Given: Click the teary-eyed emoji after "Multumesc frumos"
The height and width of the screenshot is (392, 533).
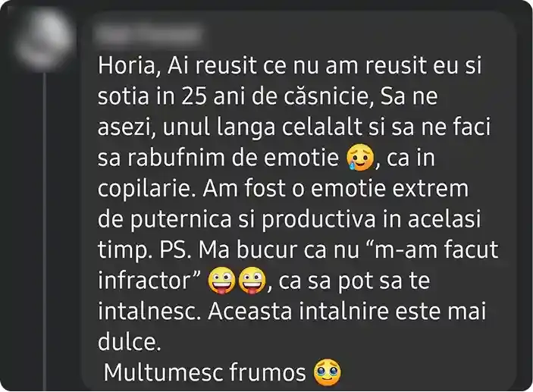Looking at the screenshot, I should click(x=327, y=372).
